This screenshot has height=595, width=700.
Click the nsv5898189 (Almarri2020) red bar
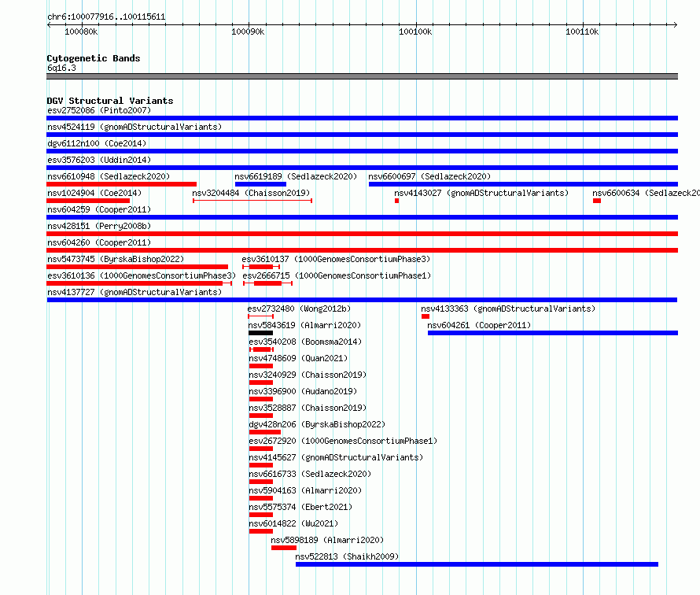point(284,548)
